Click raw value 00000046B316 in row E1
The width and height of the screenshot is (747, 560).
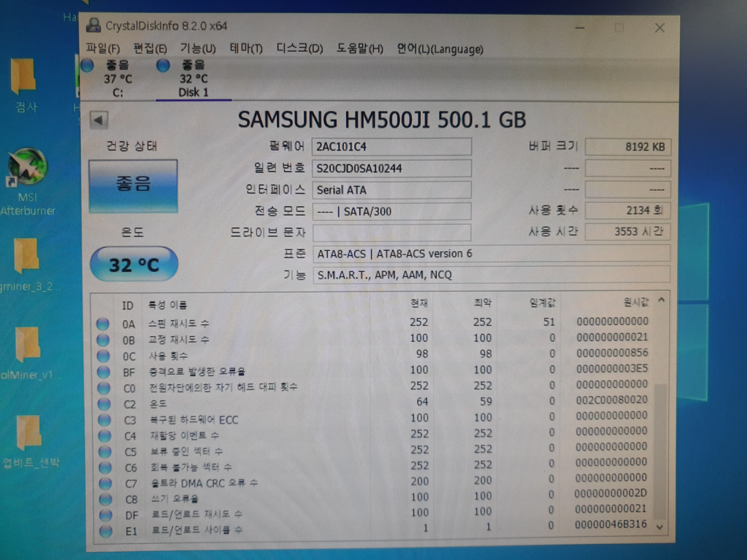coord(611,524)
